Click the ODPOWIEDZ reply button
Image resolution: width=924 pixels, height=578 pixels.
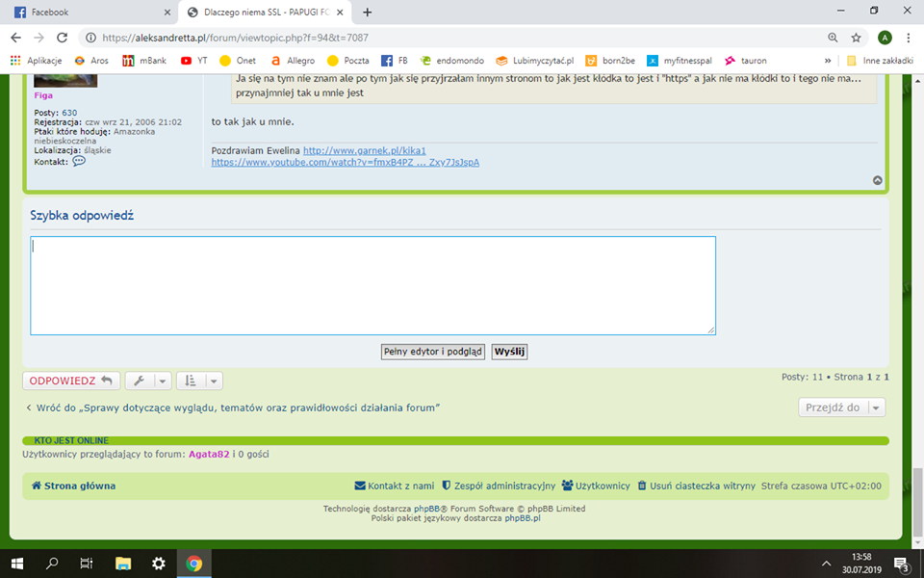coord(72,381)
